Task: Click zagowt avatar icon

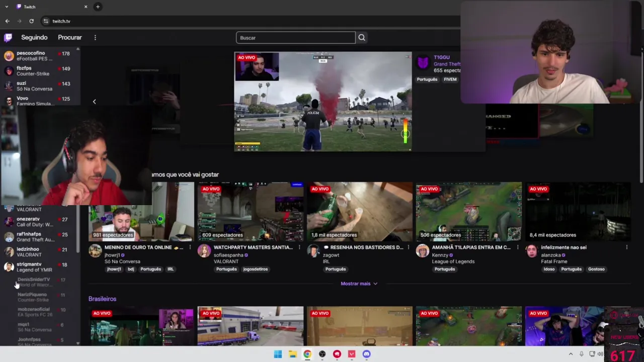Action: 313,251
